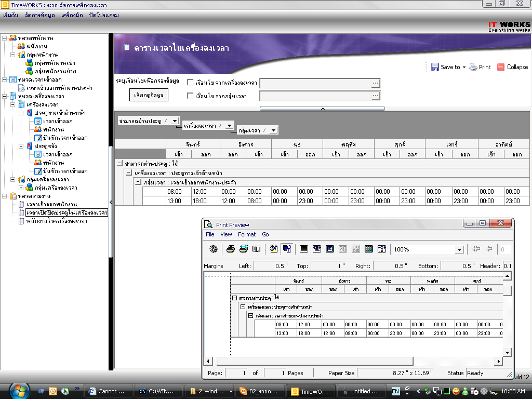
Task: Open the 100% zoom dropdown
Action: pyautogui.click(x=459, y=250)
